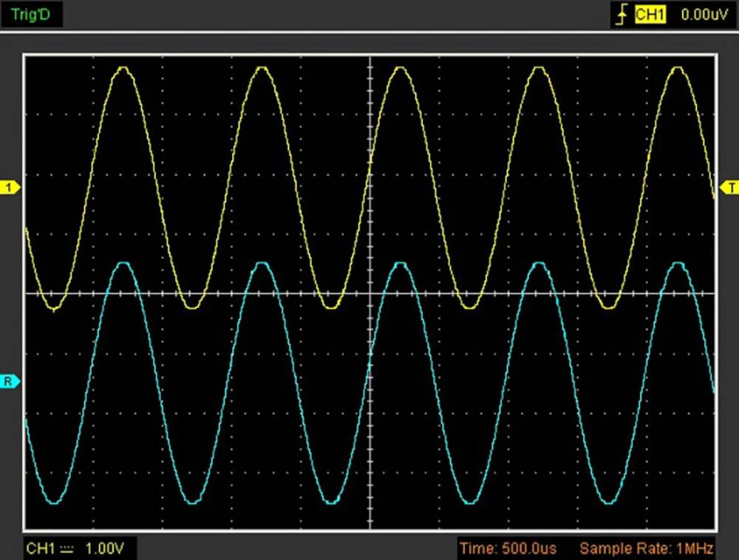The image size is (739, 560).
Task: Click the green Trig'D status indicator
Action: pos(31,14)
